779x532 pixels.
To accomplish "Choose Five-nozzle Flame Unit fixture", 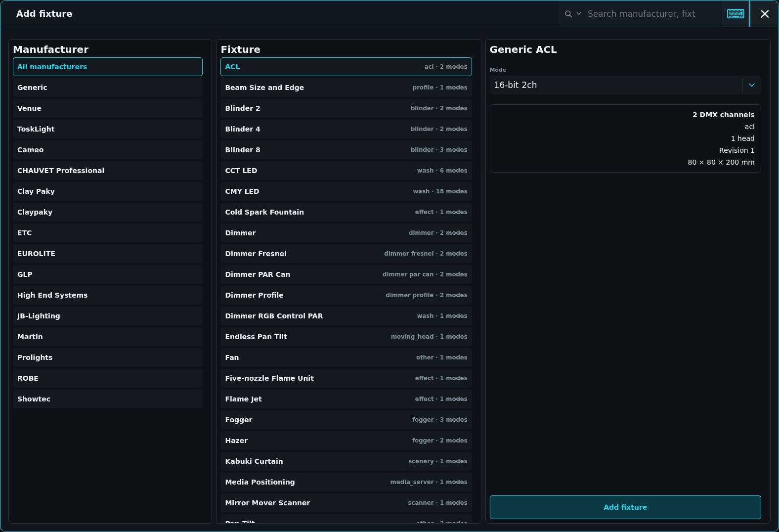I will click(346, 378).
